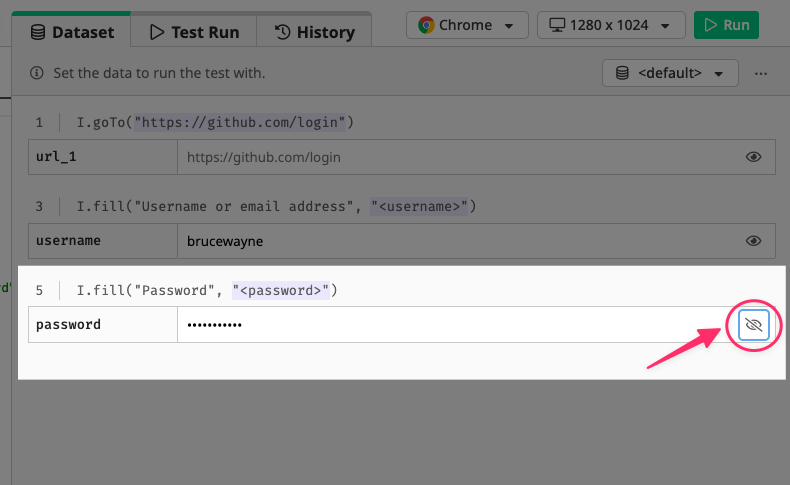The width and height of the screenshot is (790, 485).
Task: Click the I.fill Password code on line 5
Action: pos(207,291)
